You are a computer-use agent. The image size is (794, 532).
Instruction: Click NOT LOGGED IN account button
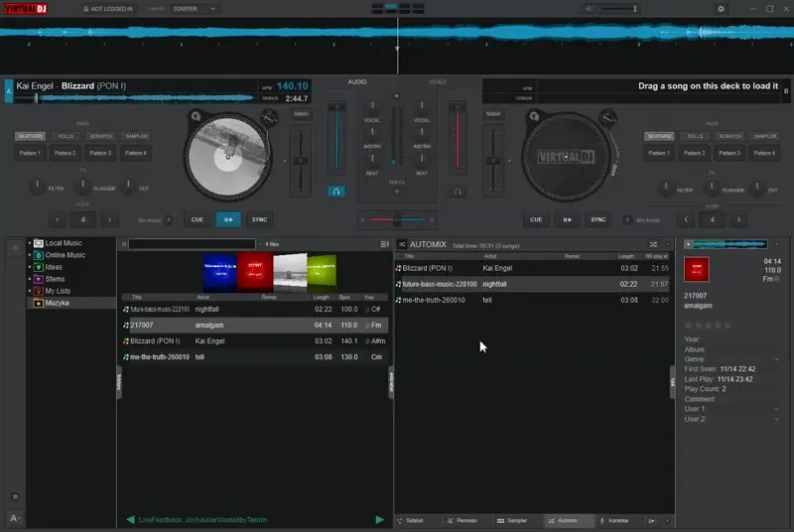coord(108,9)
